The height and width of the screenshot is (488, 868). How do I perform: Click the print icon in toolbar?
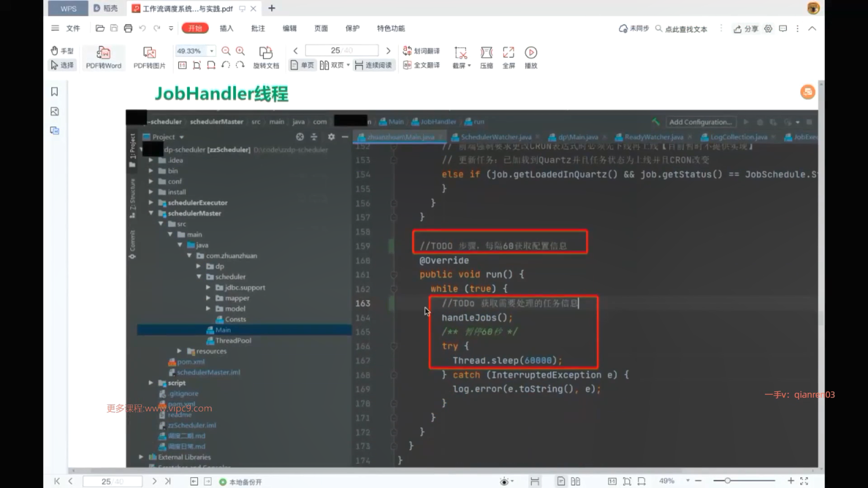click(x=128, y=28)
